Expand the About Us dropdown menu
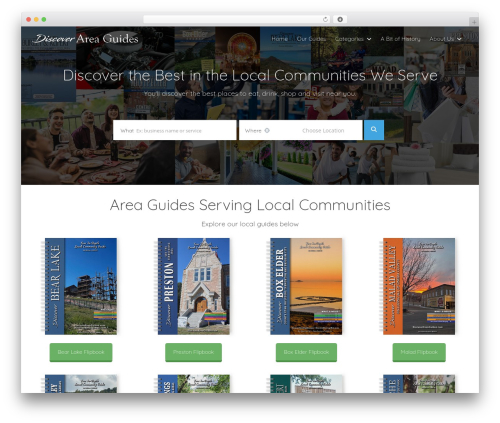This screenshot has width=500, height=423. [445, 39]
